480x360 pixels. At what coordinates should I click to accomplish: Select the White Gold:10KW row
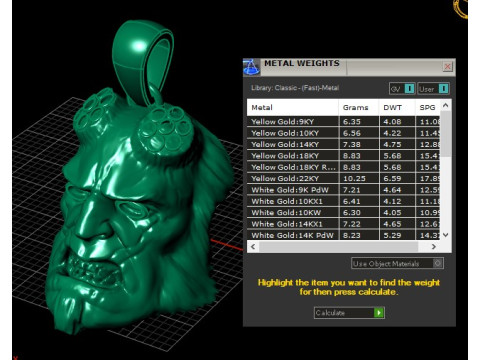(x=344, y=212)
